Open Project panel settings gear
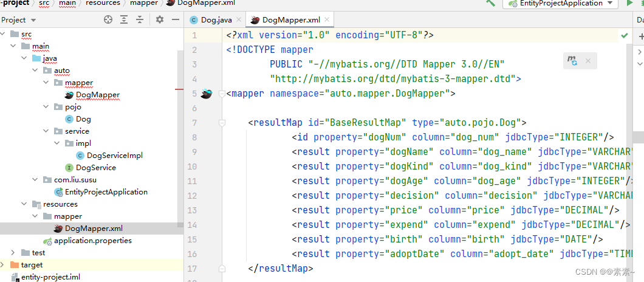This screenshot has height=282, width=644. [160, 19]
